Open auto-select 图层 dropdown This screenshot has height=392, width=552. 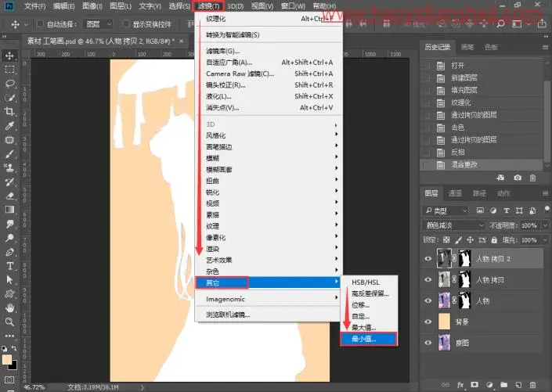pyautogui.click(x=99, y=24)
